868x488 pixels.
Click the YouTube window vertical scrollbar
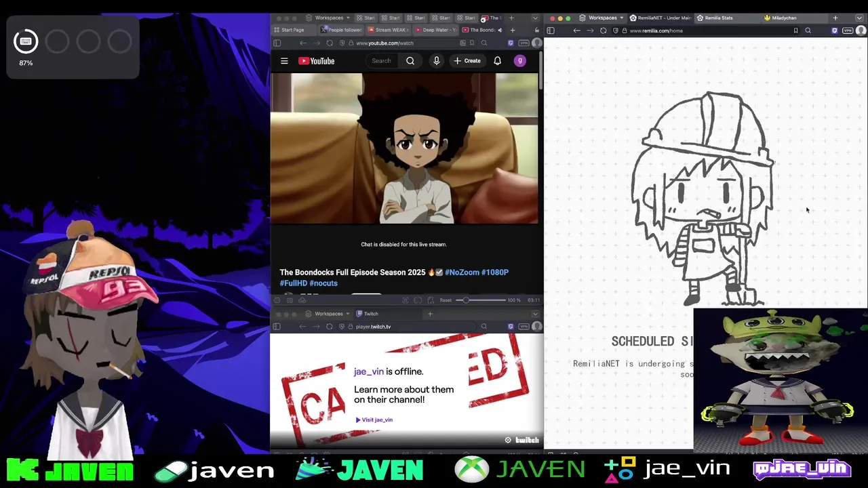pyautogui.click(x=540, y=71)
